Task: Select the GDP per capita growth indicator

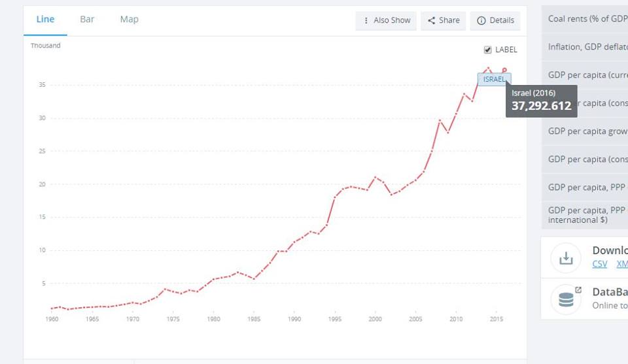Action: point(587,131)
